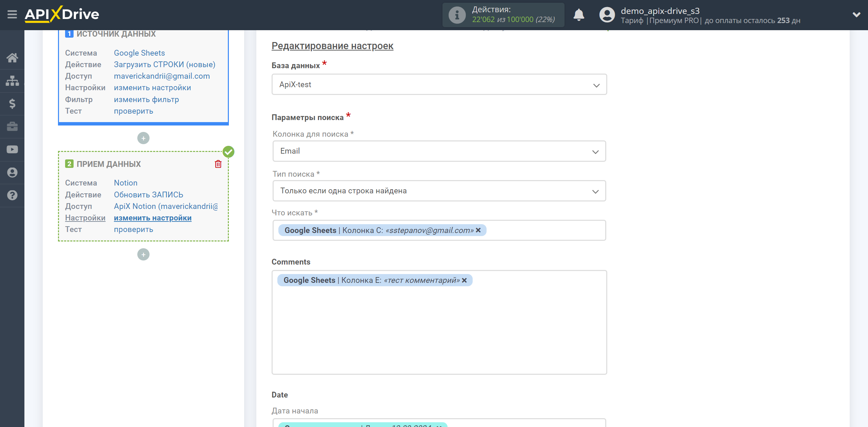Open the hamburger menu
Image resolution: width=868 pixels, height=427 pixels.
12,15
